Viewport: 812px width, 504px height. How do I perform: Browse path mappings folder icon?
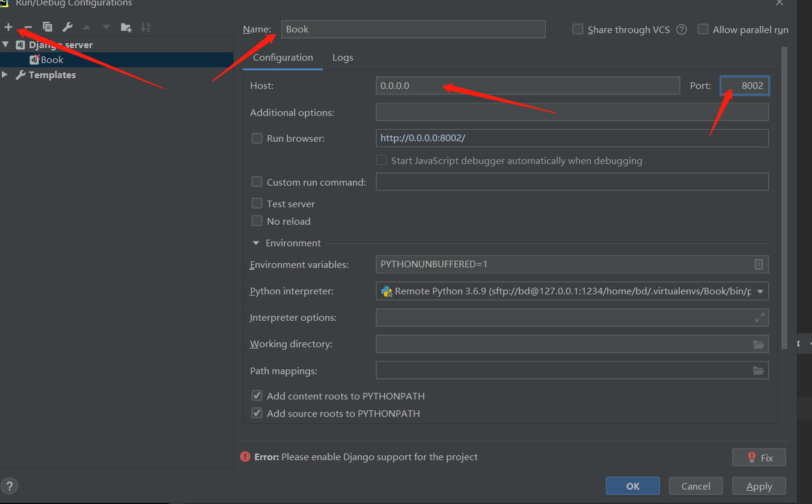(759, 371)
